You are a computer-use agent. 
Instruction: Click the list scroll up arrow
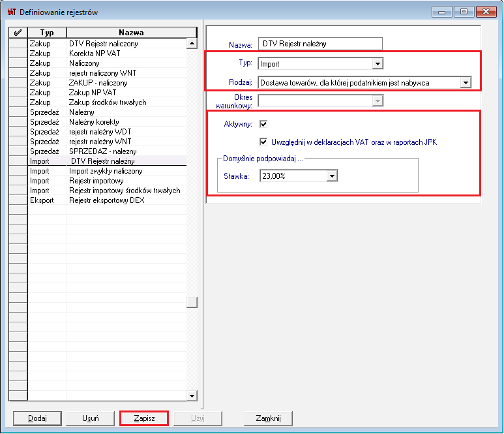click(x=192, y=43)
